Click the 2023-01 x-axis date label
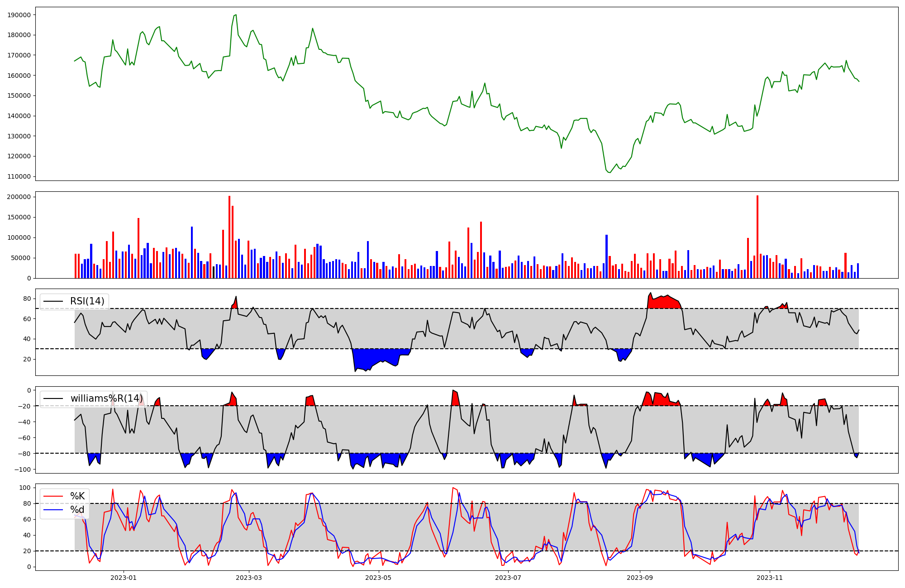 point(124,578)
